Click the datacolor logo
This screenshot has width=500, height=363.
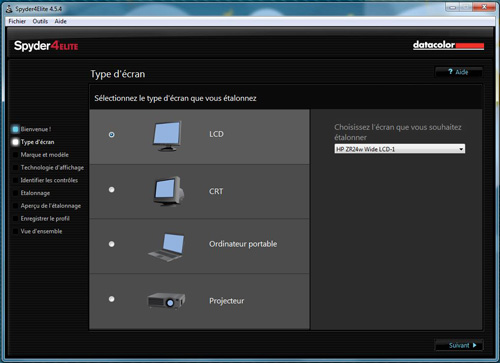click(x=448, y=45)
